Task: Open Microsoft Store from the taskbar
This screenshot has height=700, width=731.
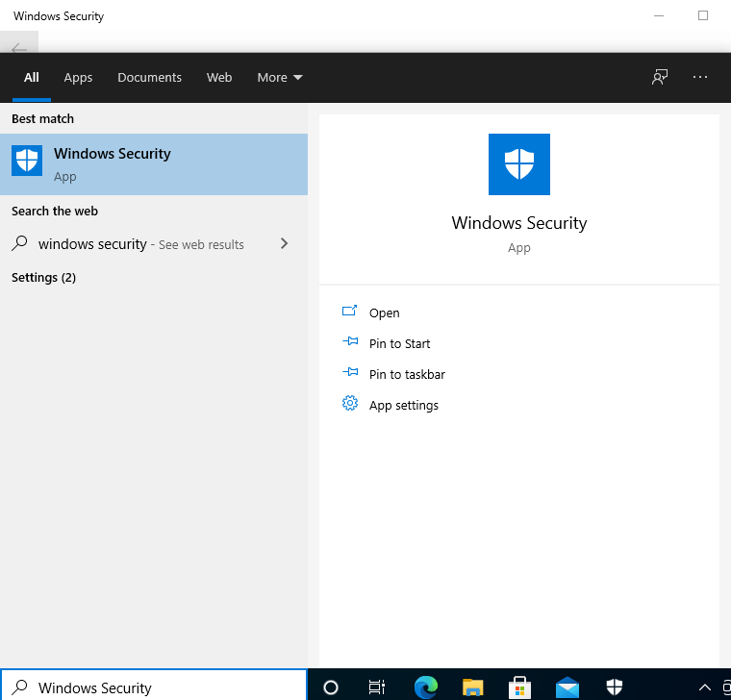Action: click(519, 687)
